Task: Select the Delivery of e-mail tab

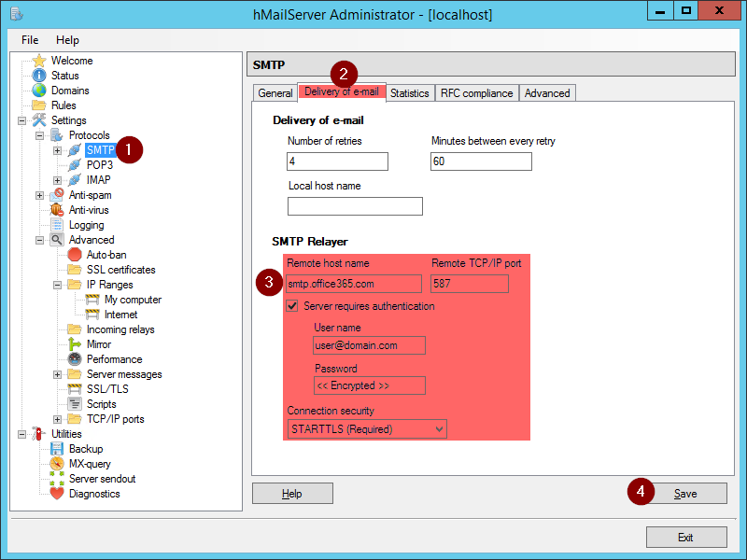Action: (342, 91)
